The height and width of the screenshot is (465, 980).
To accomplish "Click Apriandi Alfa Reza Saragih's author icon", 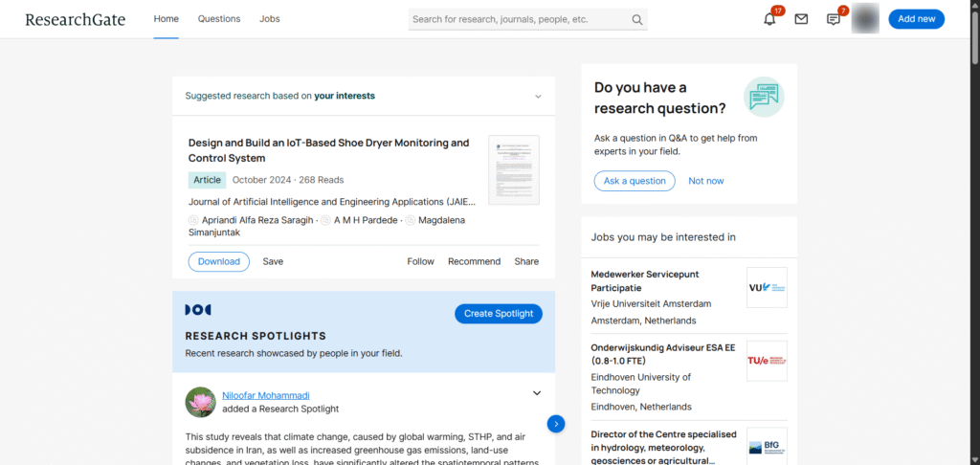I will point(193,220).
